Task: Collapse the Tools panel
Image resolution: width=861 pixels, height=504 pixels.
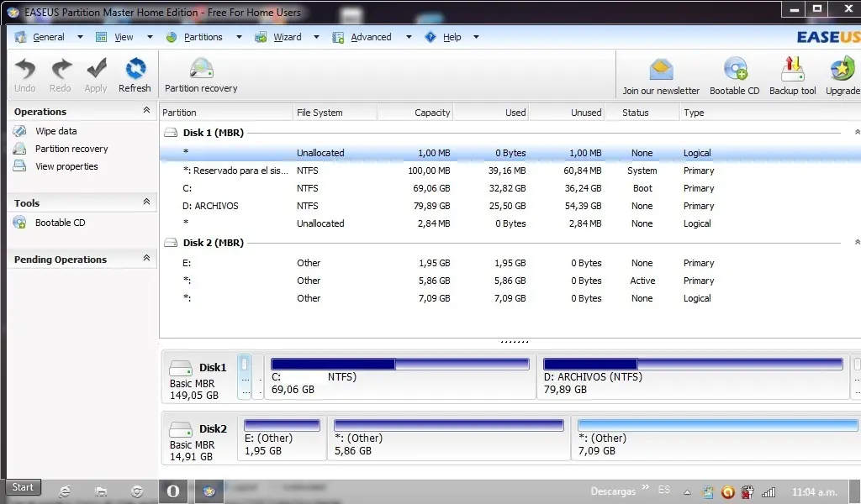Action: [146, 202]
